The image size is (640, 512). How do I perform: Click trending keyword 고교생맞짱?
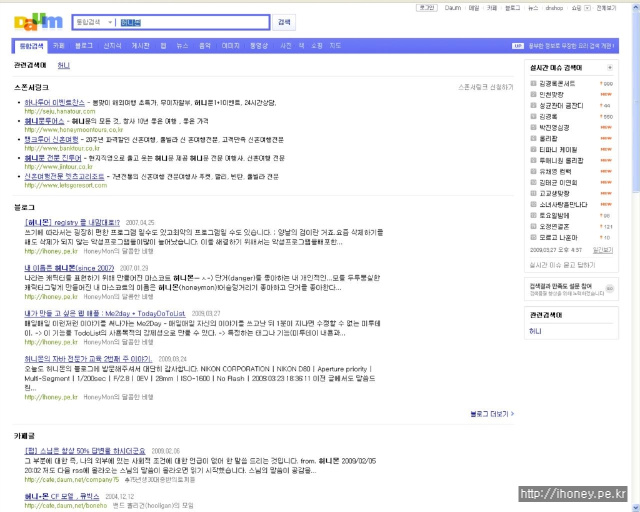(554, 194)
